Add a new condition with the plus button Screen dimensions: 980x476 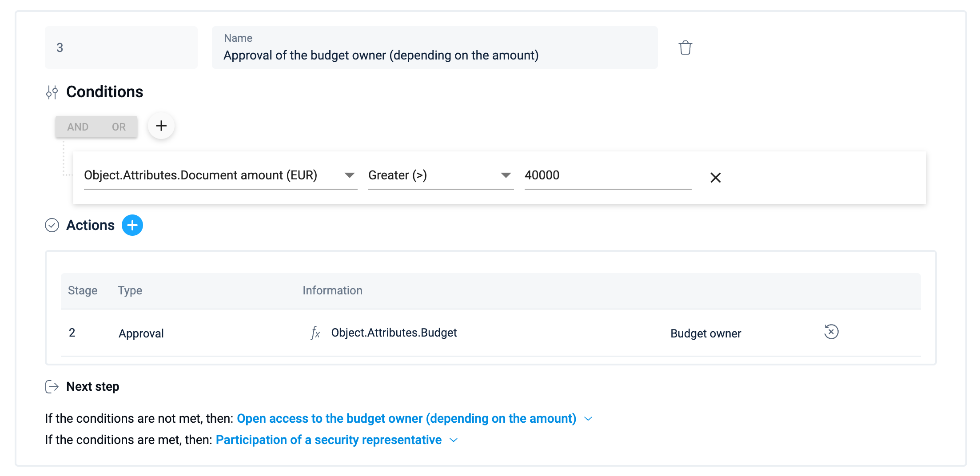161,126
